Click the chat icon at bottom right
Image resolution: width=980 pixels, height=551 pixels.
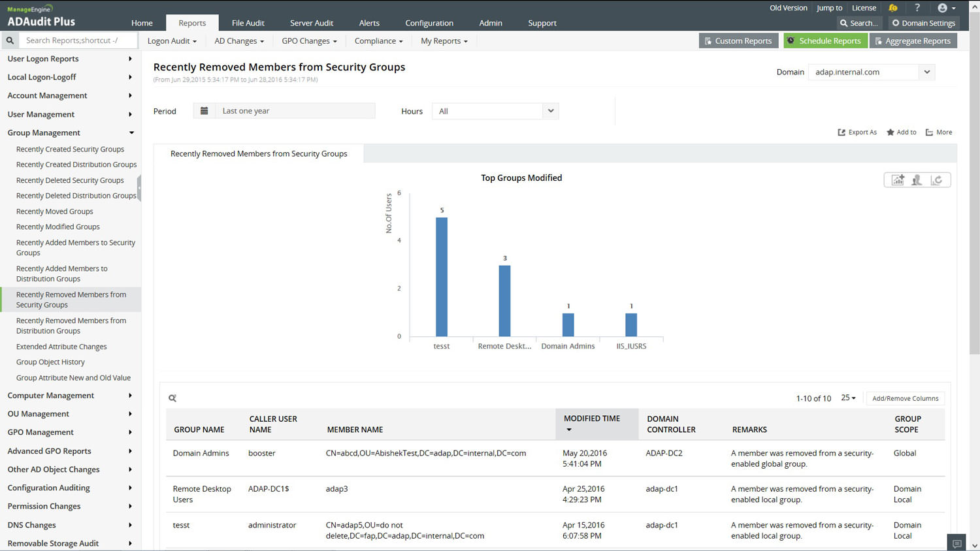(x=956, y=543)
